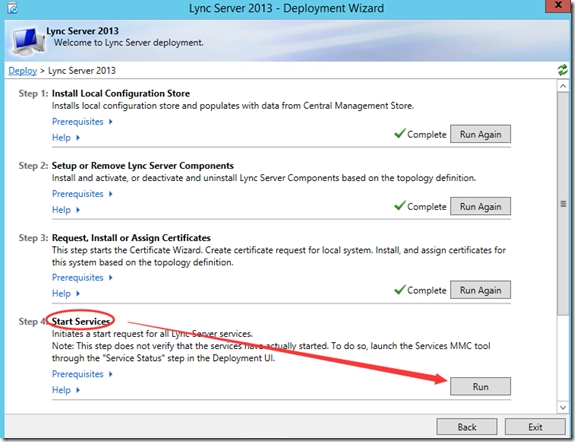Open the Deploy breadcrumb link
575x442 pixels.
click(23, 70)
